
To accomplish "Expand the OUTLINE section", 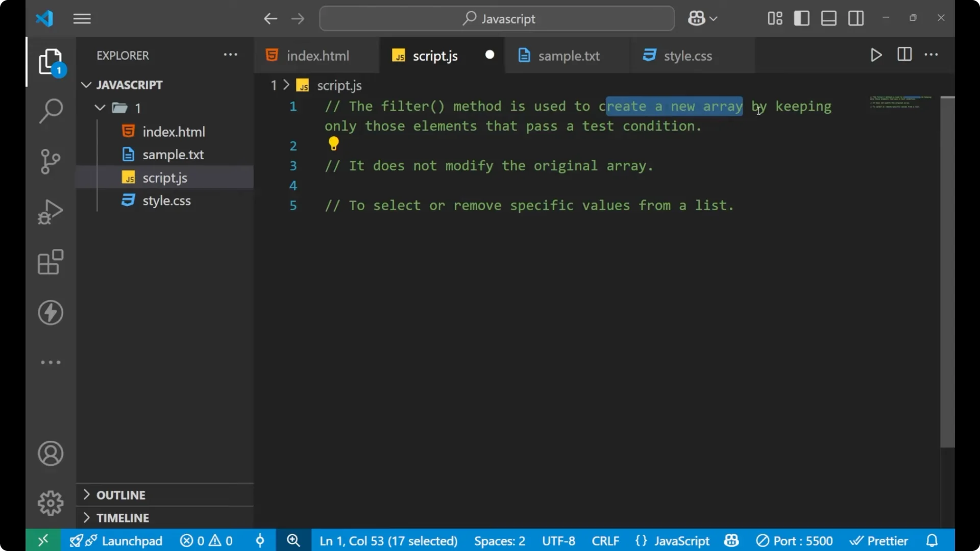I will pyautogui.click(x=122, y=495).
